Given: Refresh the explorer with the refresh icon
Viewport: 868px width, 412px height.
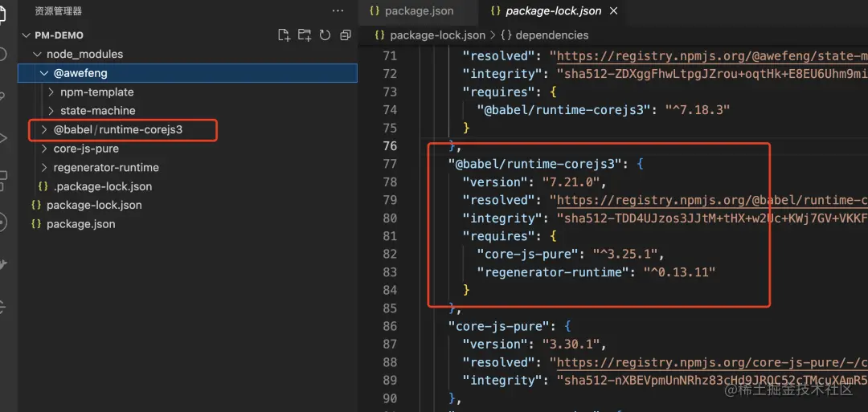Looking at the screenshot, I should click(325, 35).
